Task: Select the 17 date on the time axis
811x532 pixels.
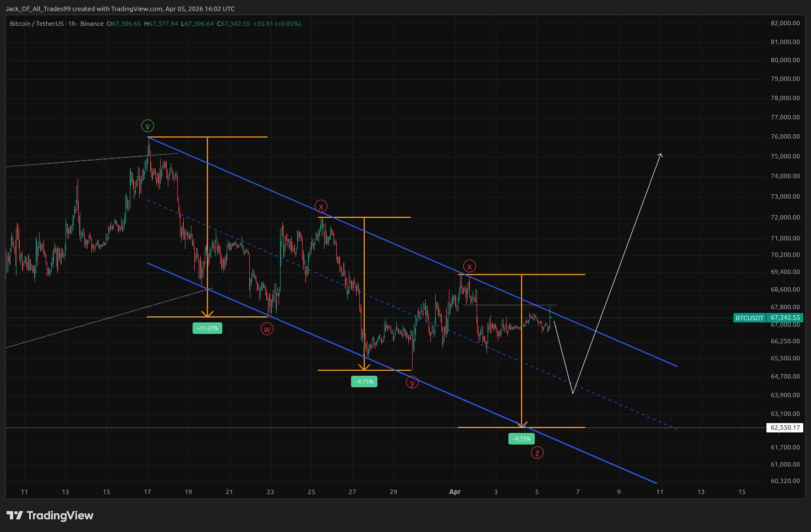Action: (147, 492)
